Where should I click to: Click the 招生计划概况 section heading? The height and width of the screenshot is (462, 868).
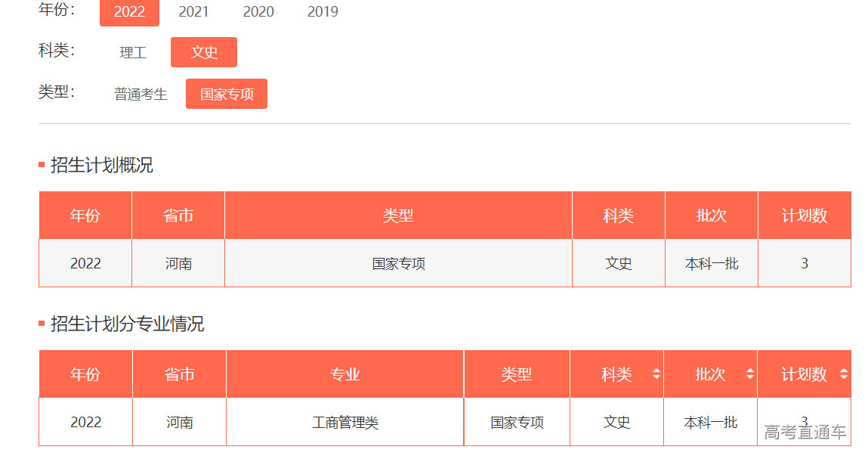tap(101, 166)
